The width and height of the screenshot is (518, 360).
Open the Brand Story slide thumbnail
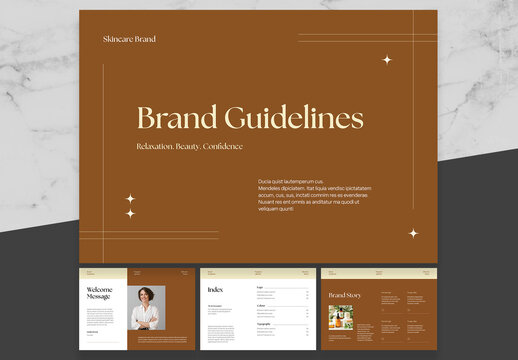[x=379, y=309]
